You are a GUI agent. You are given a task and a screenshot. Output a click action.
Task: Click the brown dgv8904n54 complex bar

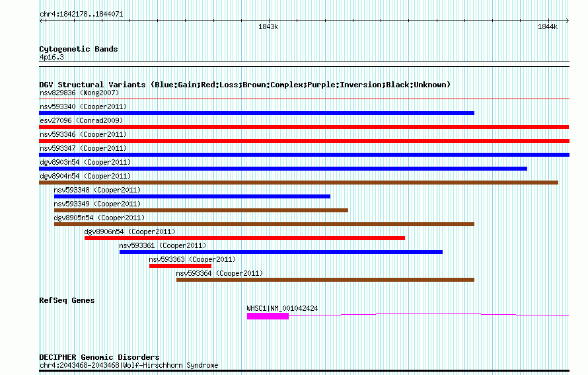299,183
